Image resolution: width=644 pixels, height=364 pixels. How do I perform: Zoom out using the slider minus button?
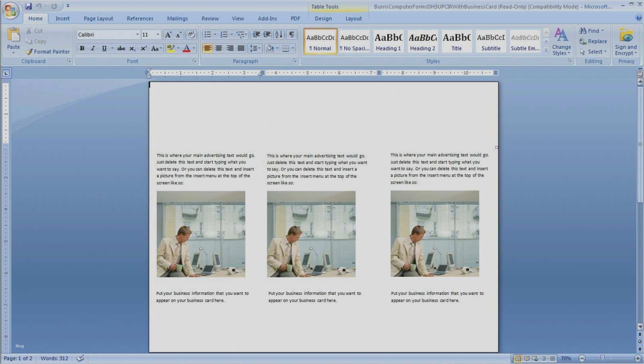(582, 358)
